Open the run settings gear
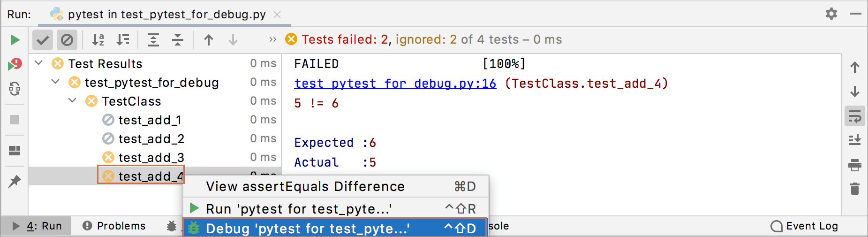 [x=831, y=14]
